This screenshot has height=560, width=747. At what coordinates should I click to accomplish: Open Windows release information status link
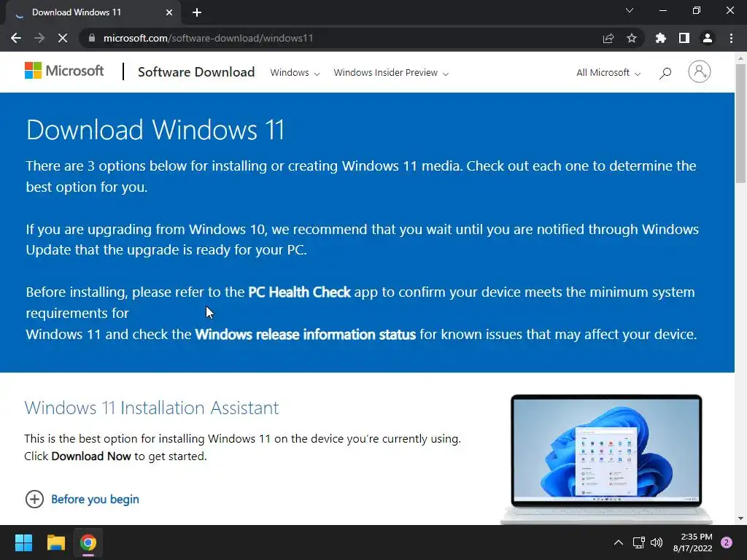click(306, 334)
